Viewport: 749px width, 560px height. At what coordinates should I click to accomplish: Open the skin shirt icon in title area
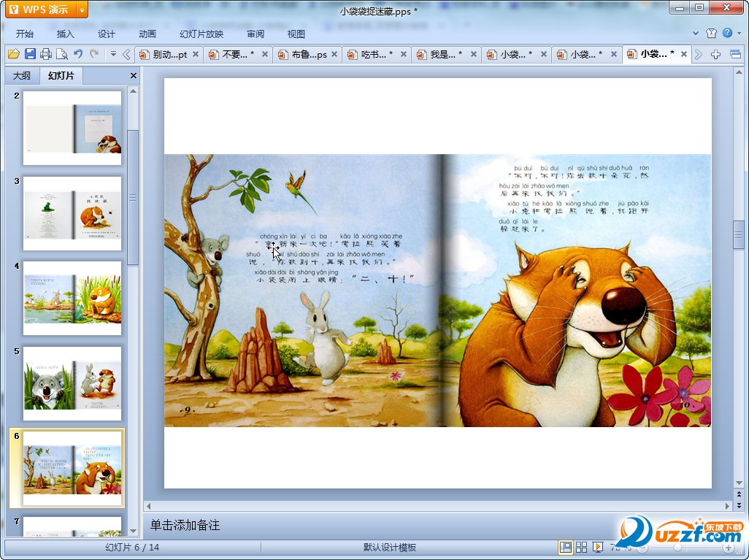(x=711, y=33)
